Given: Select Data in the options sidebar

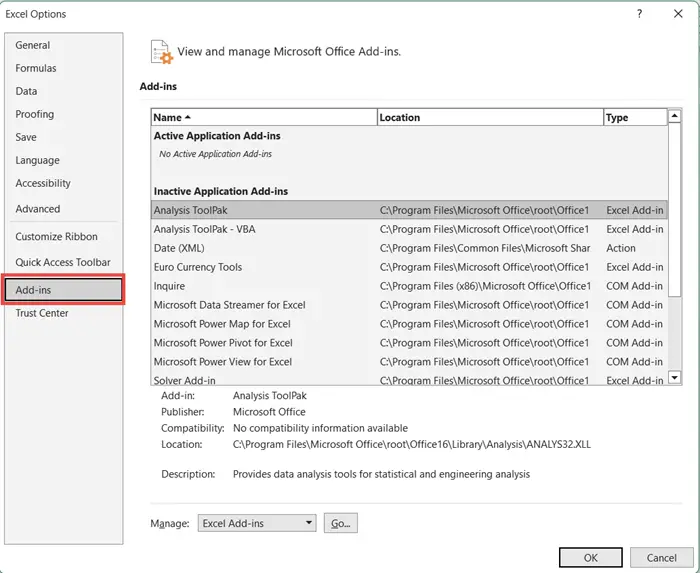Looking at the screenshot, I should (26, 91).
